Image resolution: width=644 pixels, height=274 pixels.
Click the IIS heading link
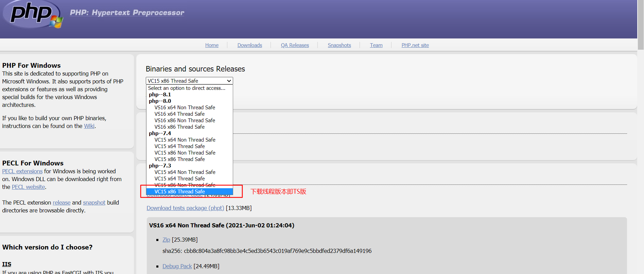pyautogui.click(x=7, y=264)
